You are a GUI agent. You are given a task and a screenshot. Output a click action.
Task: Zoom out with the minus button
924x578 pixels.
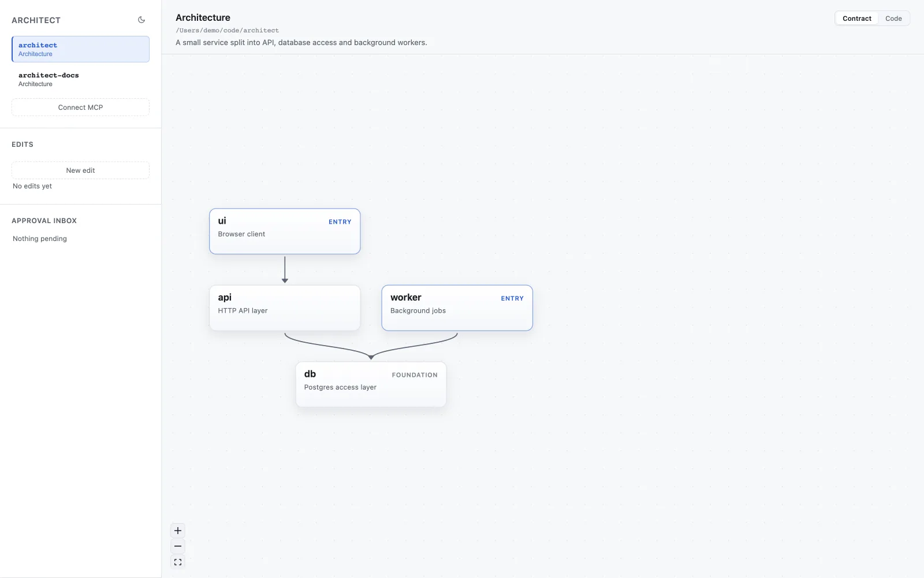pos(178,546)
